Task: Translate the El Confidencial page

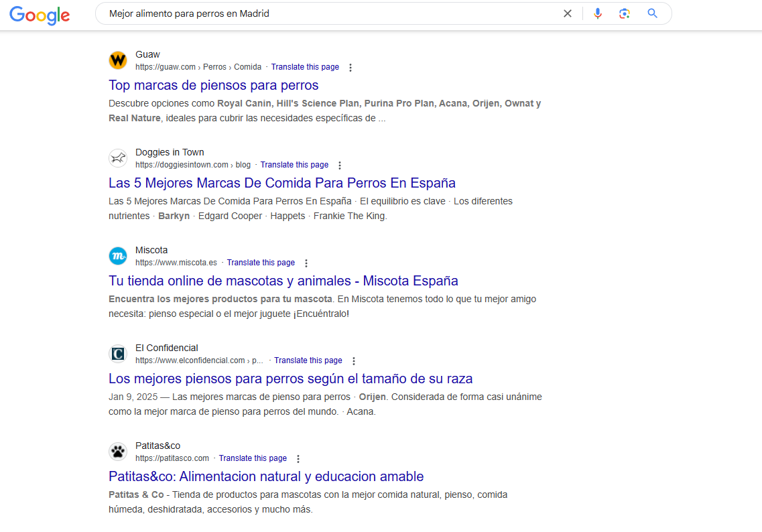Action: point(308,360)
